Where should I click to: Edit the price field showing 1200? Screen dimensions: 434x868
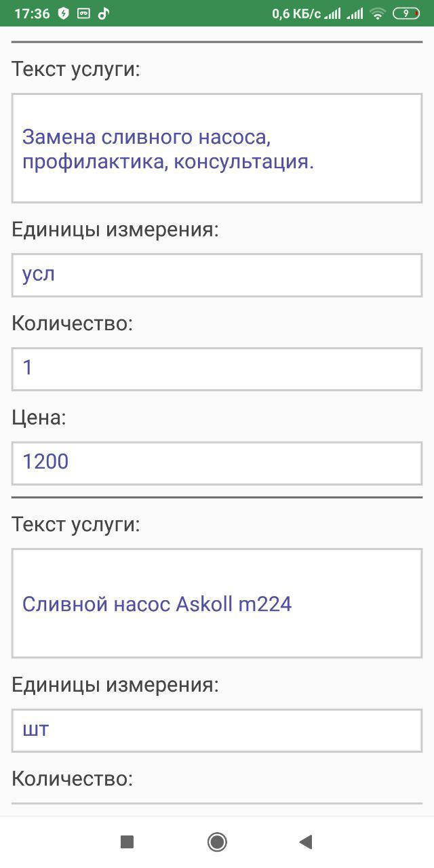click(x=217, y=463)
